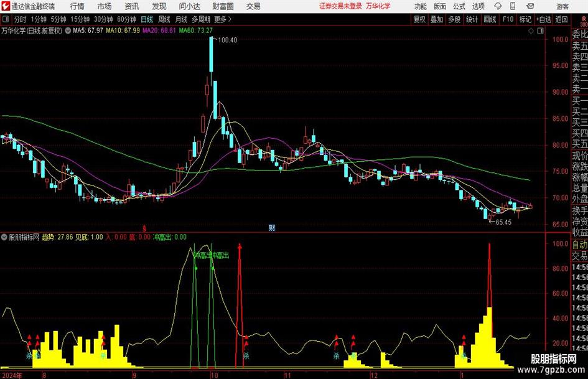
Task: Open the 财富圈 menu
Action: coord(223,6)
